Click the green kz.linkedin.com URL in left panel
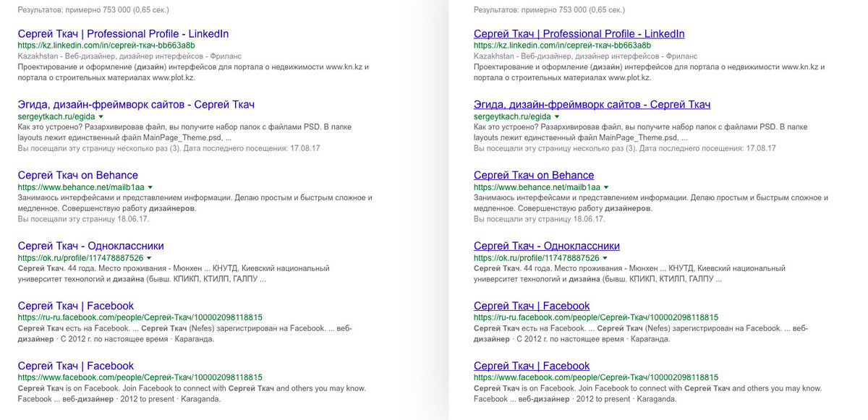The width and height of the screenshot is (868, 420). (x=106, y=46)
